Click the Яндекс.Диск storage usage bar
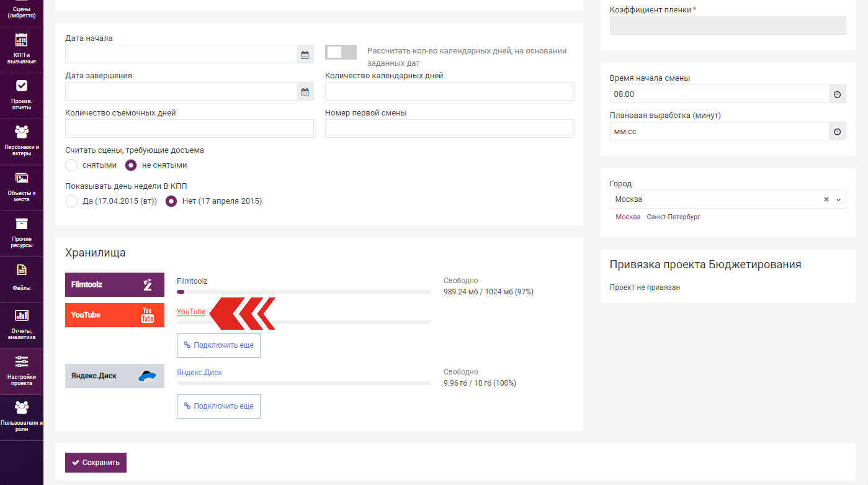Screen dimensions: 868x485 (x=303, y=383)
